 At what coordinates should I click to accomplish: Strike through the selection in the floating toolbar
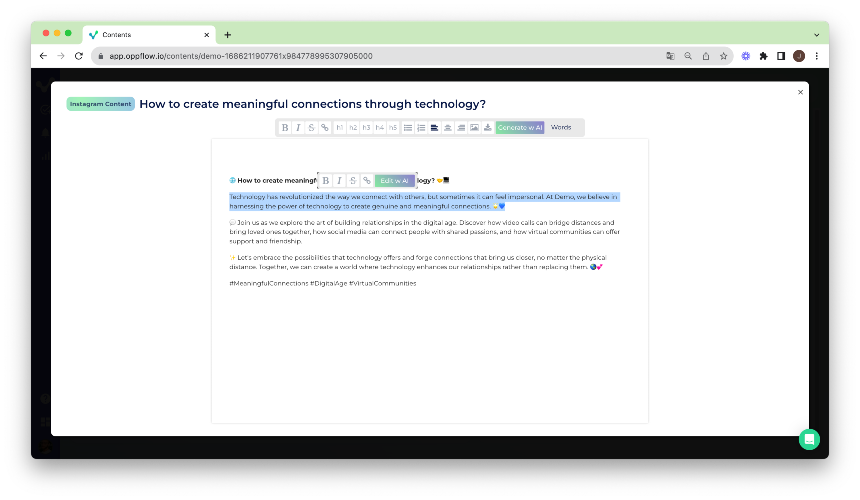click(x=353, y=180)
